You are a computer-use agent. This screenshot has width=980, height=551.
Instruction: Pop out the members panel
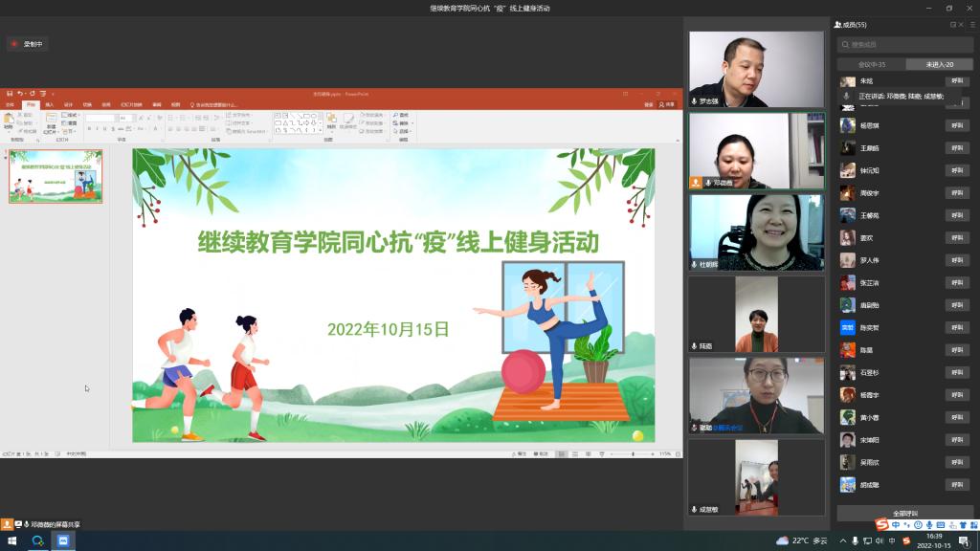point(952,24)
